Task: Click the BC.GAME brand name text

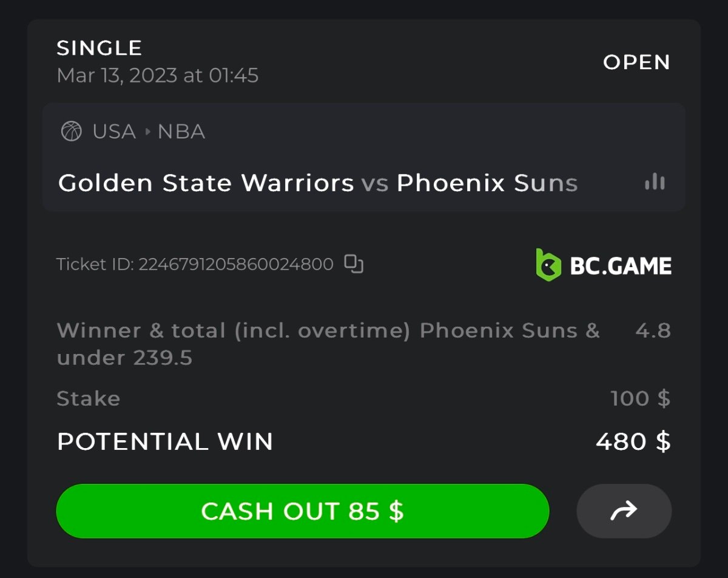Action: tap(620, 266)
